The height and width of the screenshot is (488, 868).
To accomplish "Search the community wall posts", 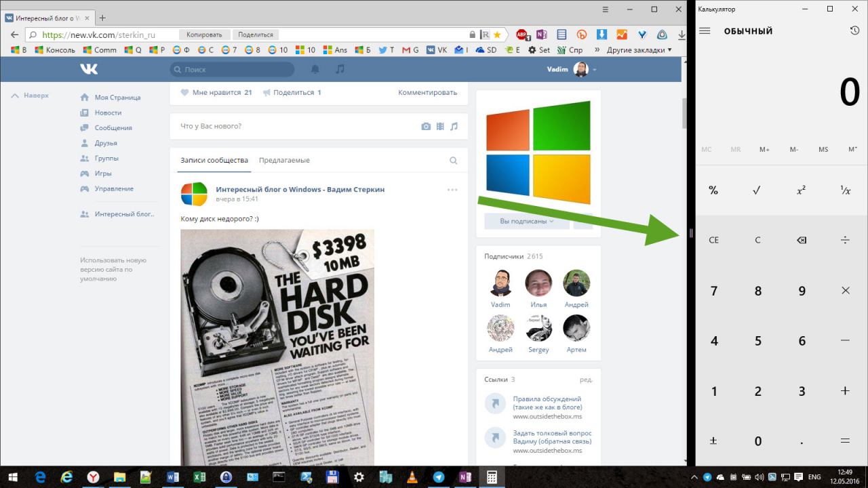I will click(x=454, y=161).
